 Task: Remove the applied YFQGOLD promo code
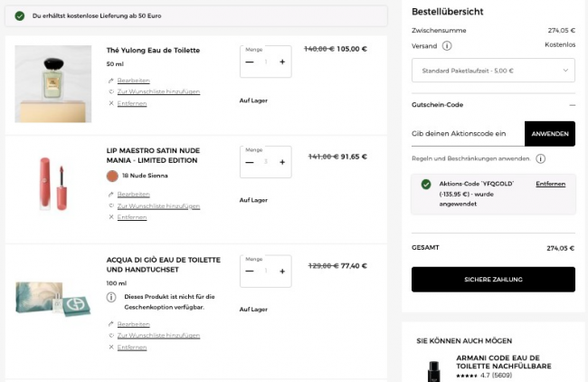pos(550,184)
